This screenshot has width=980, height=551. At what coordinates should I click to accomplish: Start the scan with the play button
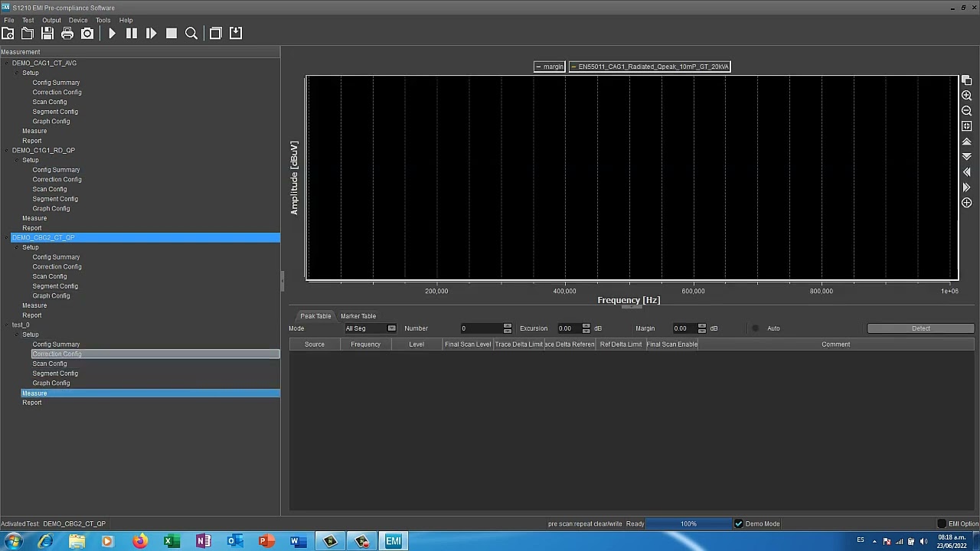(x=112, y=33)
